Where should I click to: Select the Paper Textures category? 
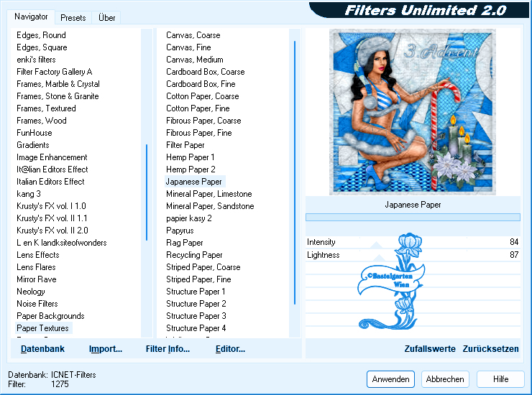42,328
